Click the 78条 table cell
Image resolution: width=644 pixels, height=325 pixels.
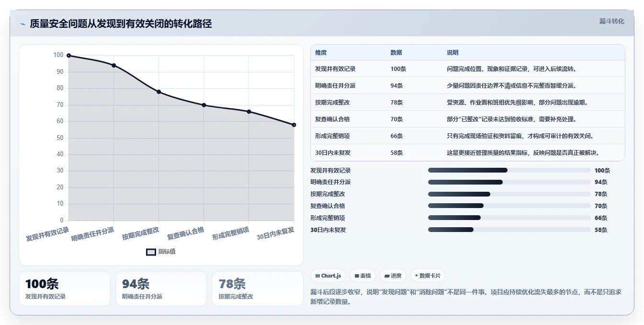396,103
